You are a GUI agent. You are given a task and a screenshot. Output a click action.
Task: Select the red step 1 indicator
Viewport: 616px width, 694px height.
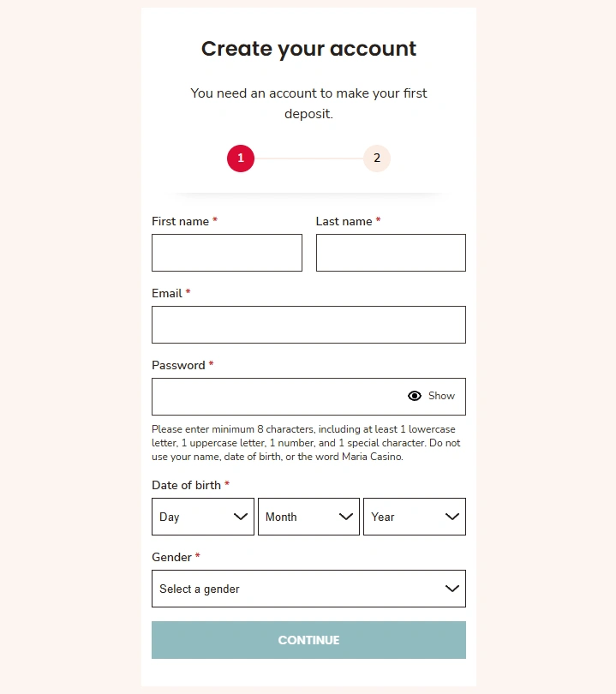tap(241, 159)
